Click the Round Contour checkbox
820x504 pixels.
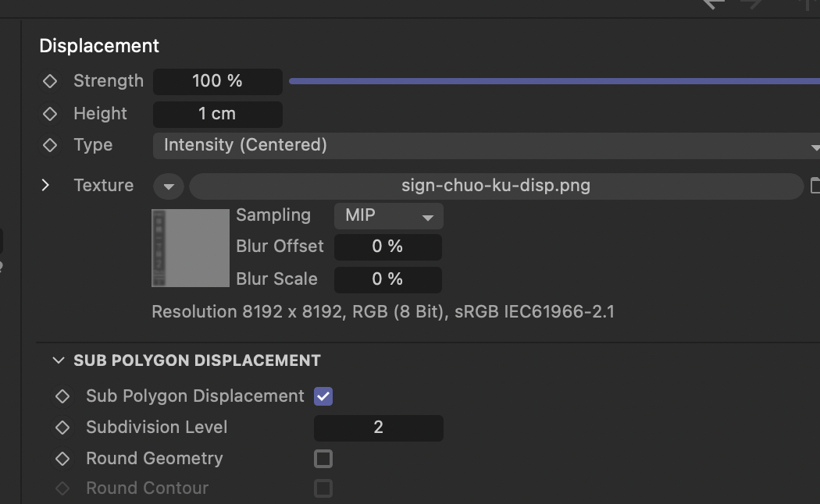(x=323, y=488)
